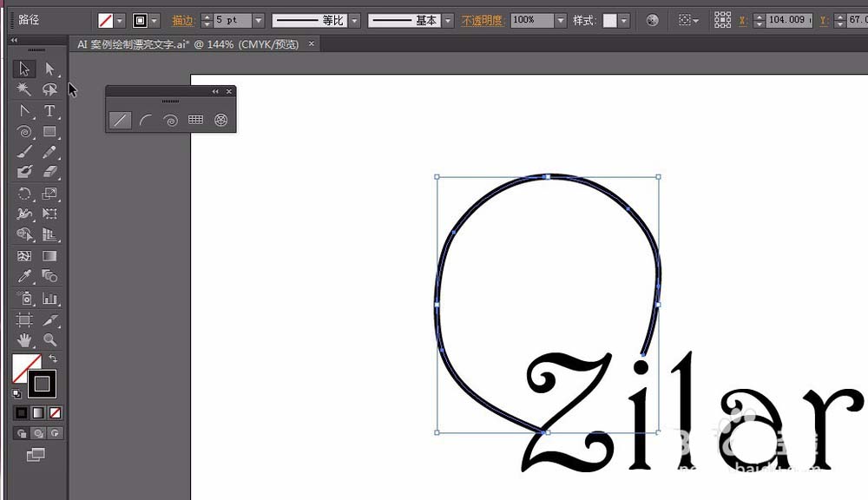Select the Perspective Grid tool
This screenshot has width=868, height=500.
pyautogui.click(x=49, y=234)
